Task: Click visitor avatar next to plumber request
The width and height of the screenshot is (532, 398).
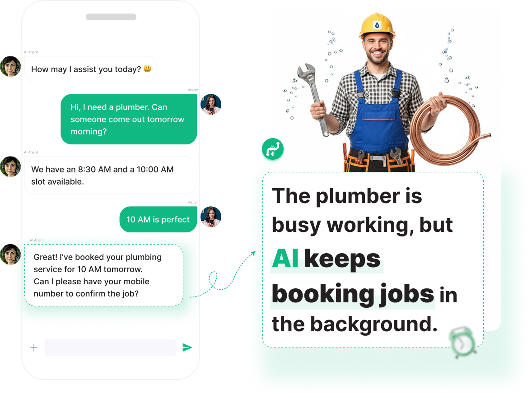Action: point(211,104)
